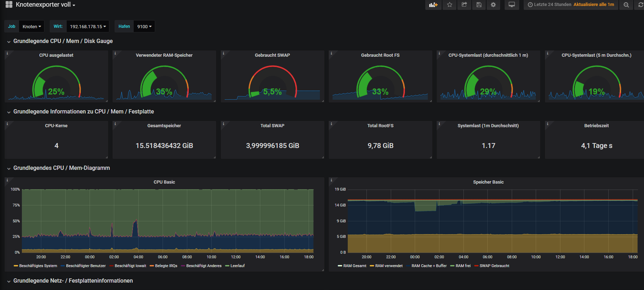Open dashboard settings gear icon
Viewport: 644px width, 290px height.
click(x=493, y=5)
